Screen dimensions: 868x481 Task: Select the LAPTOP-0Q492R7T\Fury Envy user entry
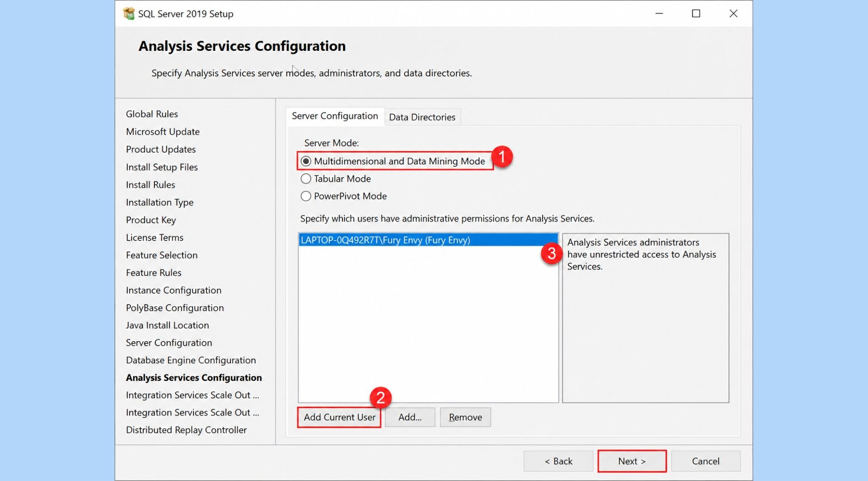(x=428, y=240)
